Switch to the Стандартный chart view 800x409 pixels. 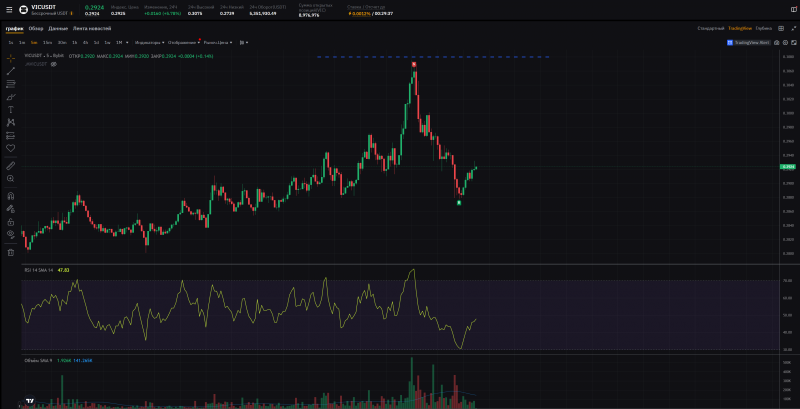711,28
